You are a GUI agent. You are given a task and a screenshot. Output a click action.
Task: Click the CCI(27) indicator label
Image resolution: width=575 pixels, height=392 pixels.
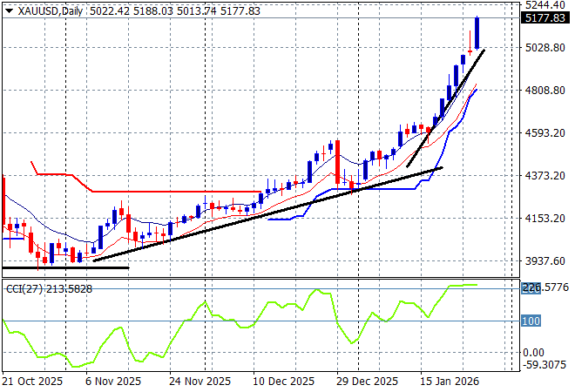pyautogui.click(x=24, y=289)
